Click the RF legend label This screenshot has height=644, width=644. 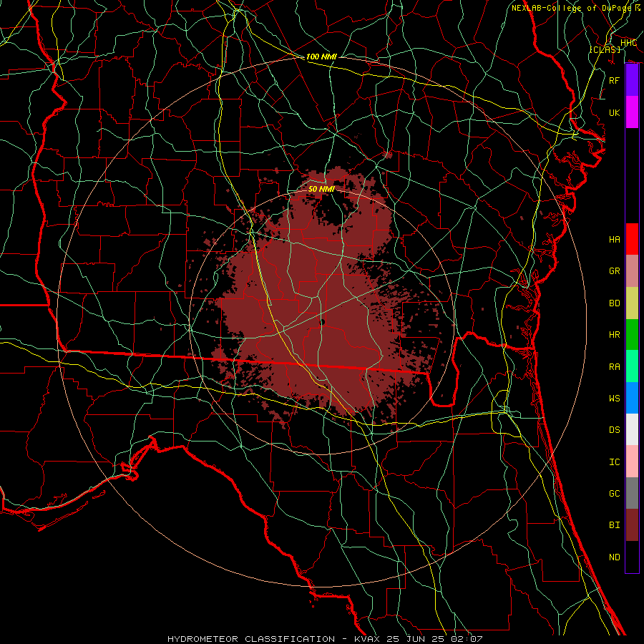point(615,80)
